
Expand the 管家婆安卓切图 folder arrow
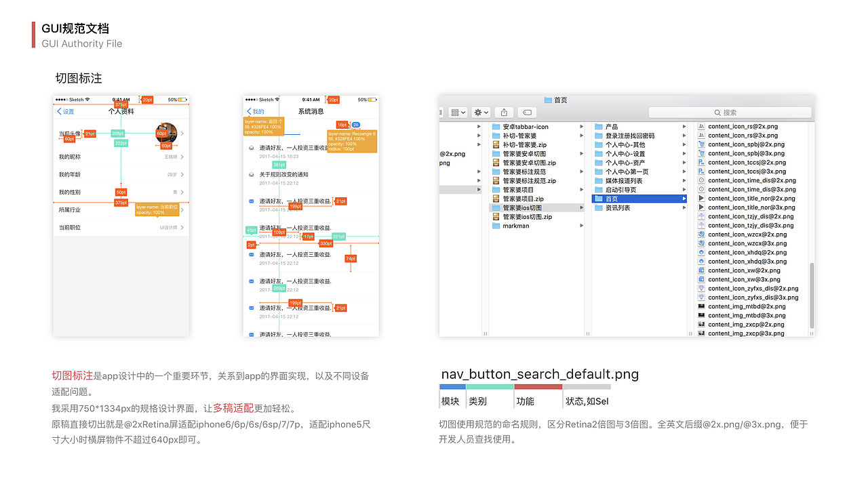(581, 154)
